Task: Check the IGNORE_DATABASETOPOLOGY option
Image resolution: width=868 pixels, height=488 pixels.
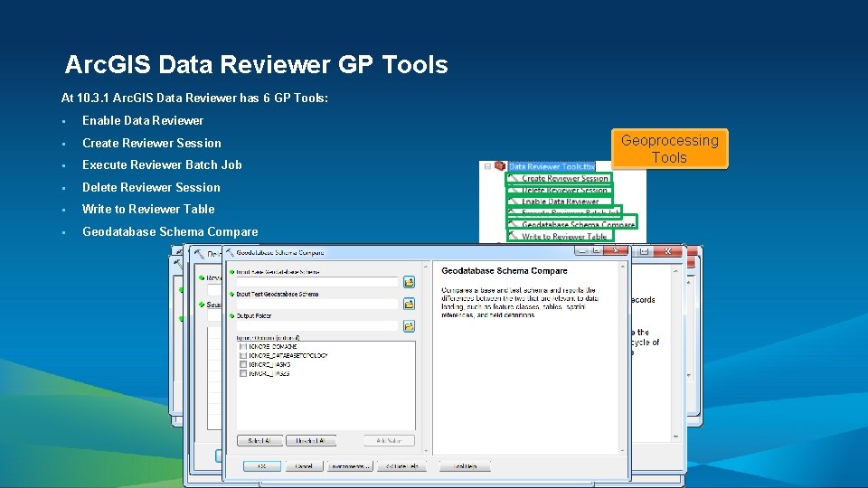Action: [x=243, y=355]
